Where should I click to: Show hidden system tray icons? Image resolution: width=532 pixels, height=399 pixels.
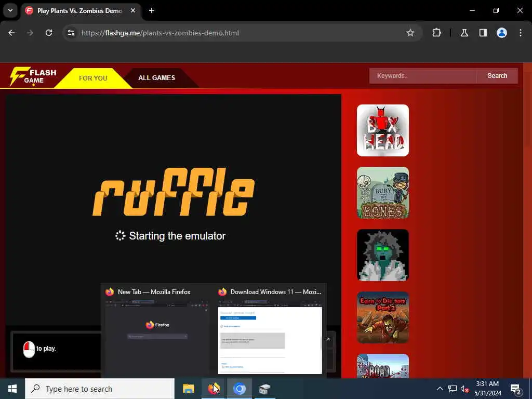[x=440, y=389]
